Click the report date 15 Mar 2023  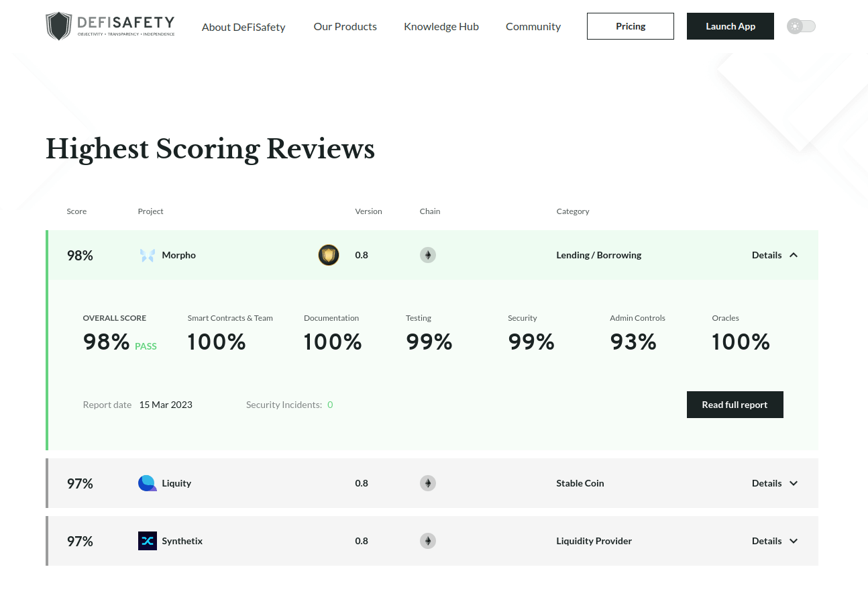(166, 405)
